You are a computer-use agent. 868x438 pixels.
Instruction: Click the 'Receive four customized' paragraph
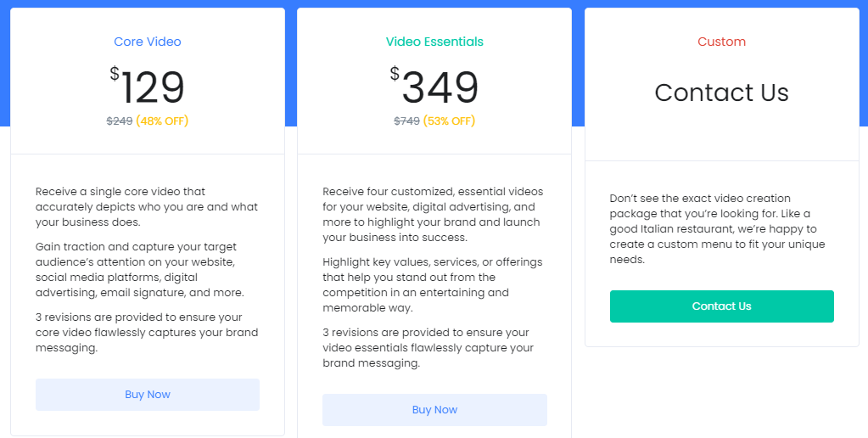point(434,215)
